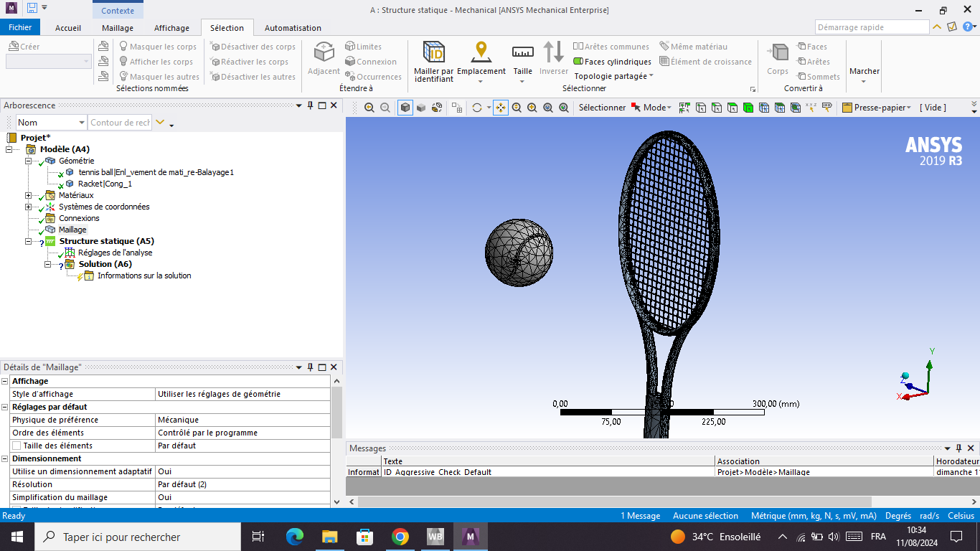Collapse the Réglages par défaut section
The width and height of the screenshot is (980, 551).
5,407
